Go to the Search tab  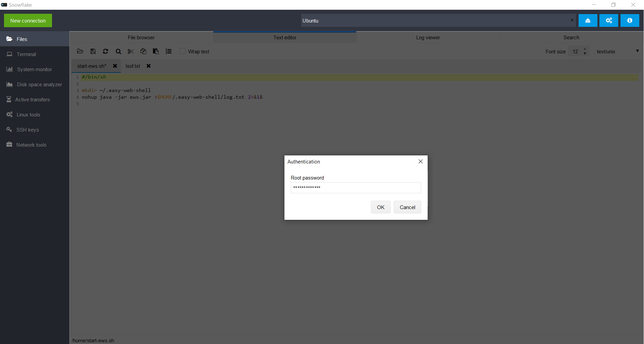(571, 38)
